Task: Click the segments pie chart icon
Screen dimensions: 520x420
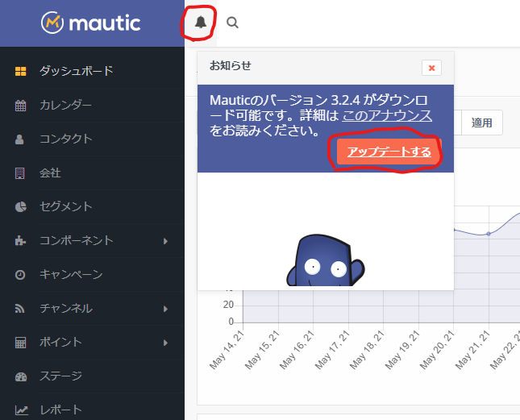Action: [x=21, y=206]
